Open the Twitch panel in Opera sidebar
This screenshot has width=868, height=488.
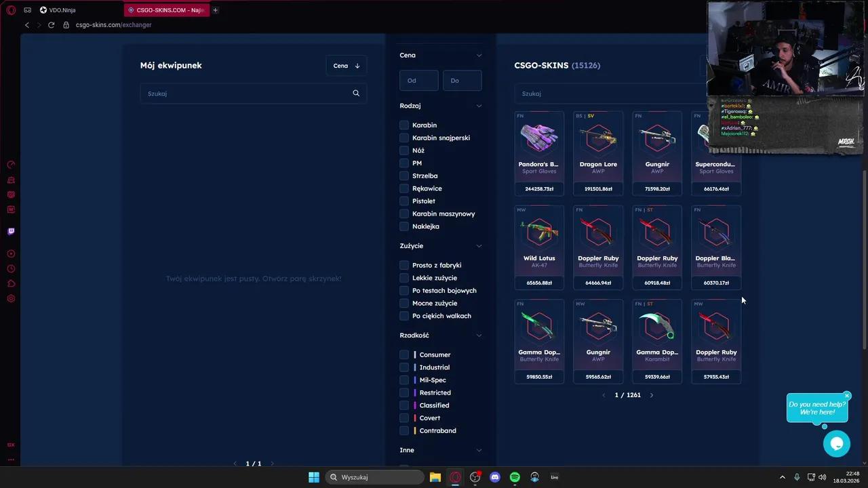[11, 231]
